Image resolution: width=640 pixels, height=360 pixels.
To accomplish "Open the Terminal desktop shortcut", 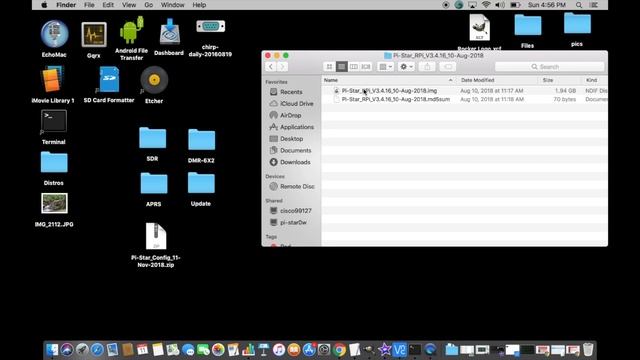I will tap(53, 121).
